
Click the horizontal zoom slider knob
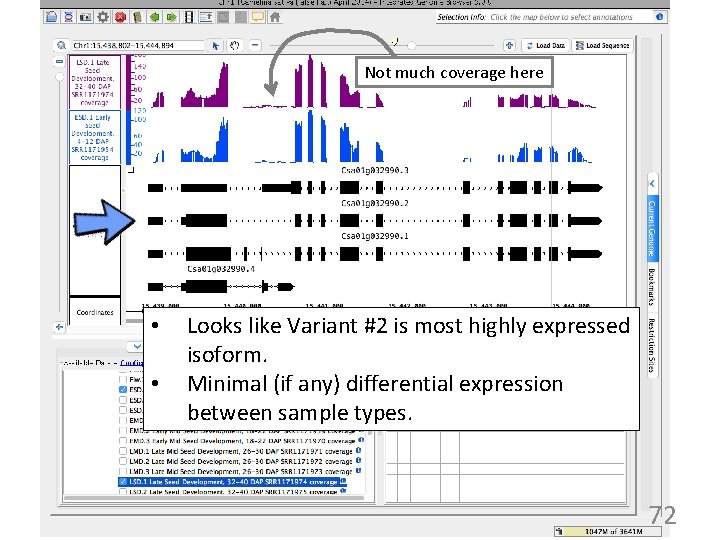point(411,45)
